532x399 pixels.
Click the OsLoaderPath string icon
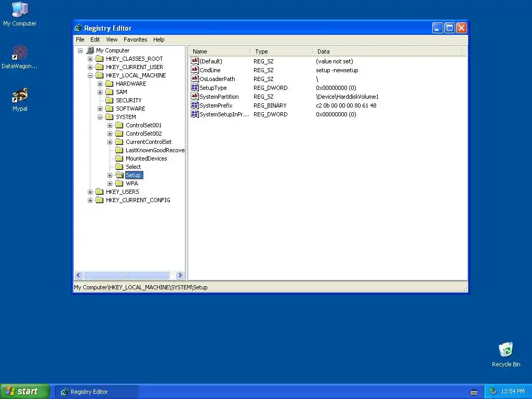[195, 79]
